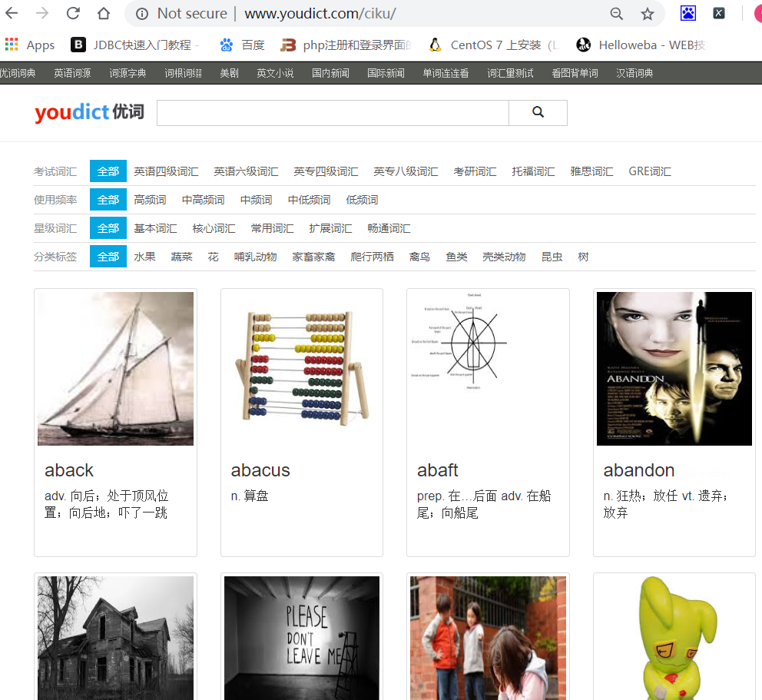Select 全部 in the 分类标签 filter row

click(x=108, y=257)
